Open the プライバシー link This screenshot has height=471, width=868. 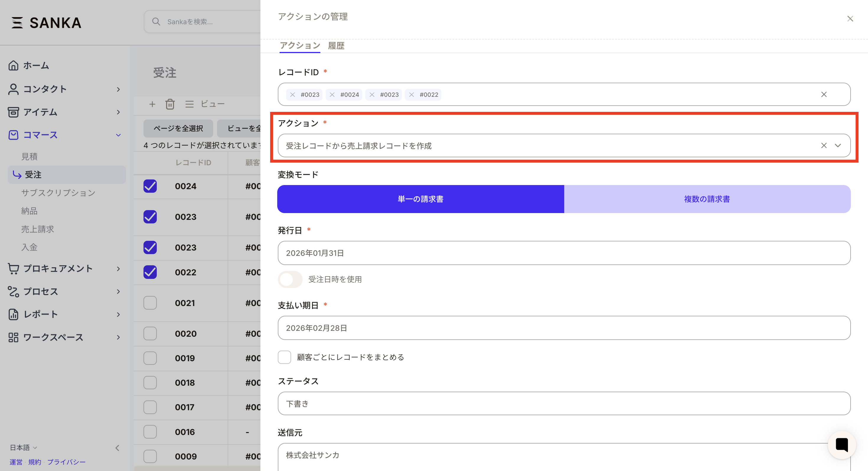[66, 462]
